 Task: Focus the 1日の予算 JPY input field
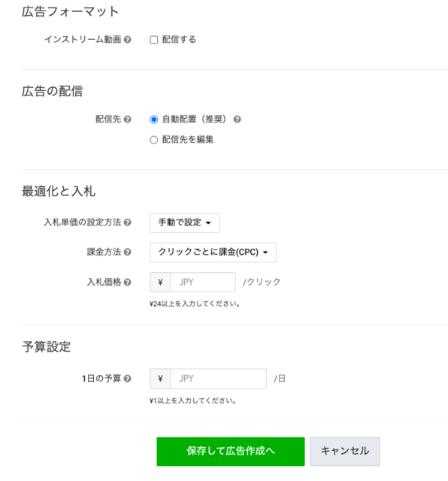click(x=218, y=379)
